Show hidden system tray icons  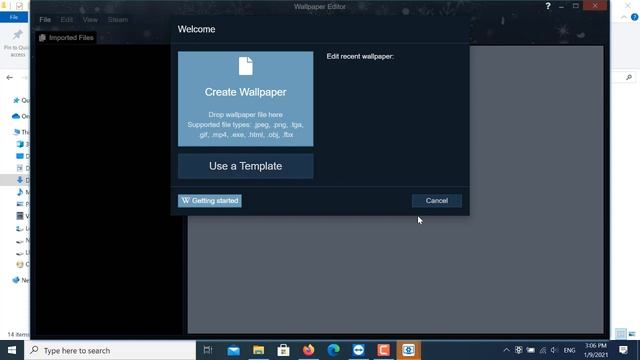pos(507,350)
